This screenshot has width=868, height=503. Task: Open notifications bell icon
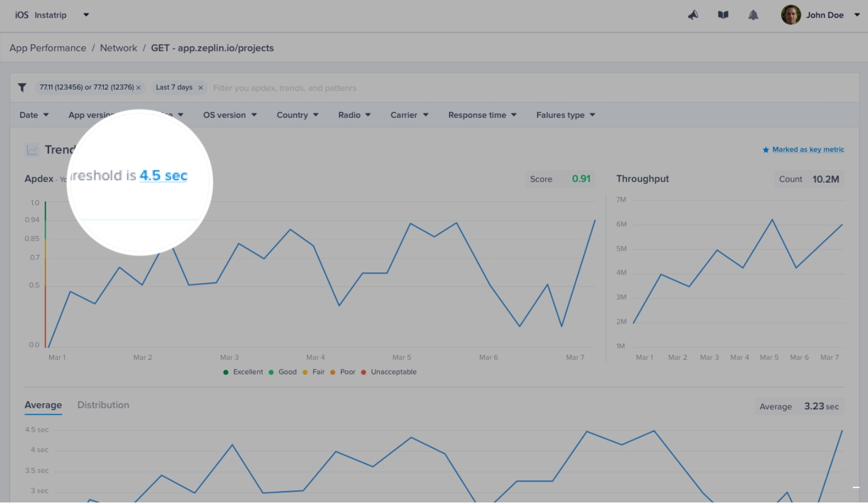click(753, 15)
